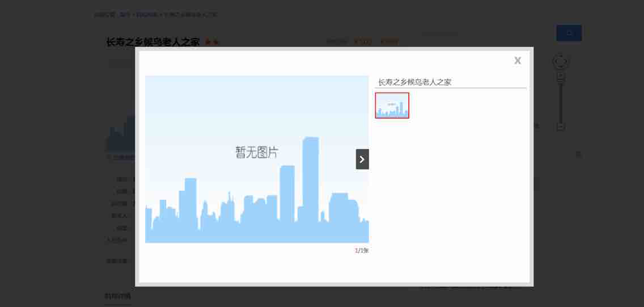
Task: Click the map zoom out minus button
Action: pyautogui.click(x=561, y=127)
